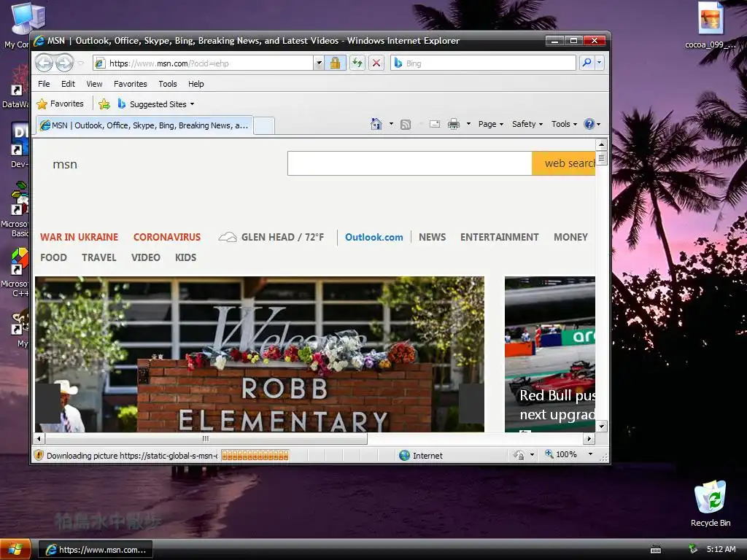Click the Internet zone globe icon
Viewport: 747px width, 560px height.
[x=404, y=456]
